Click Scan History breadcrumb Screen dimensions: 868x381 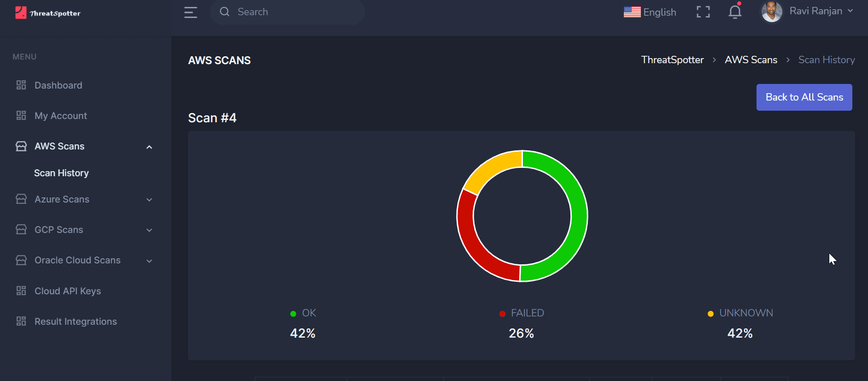[827, 60]
